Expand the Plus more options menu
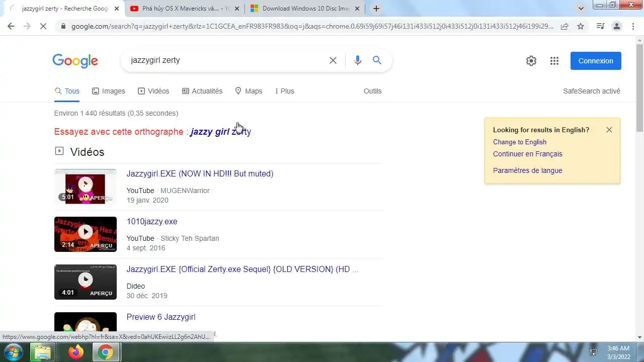The height and width of the screenshot is (362, 644). click(285, 91)
